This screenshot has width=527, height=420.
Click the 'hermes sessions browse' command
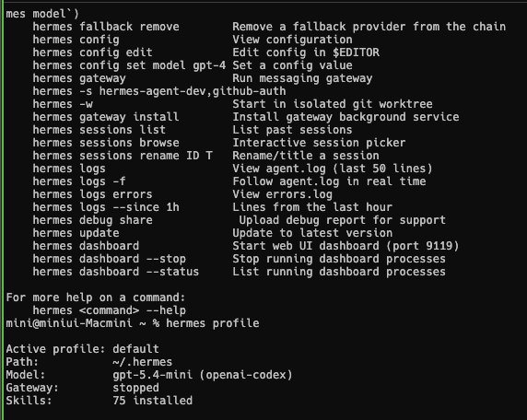click(x=106, y=143)
